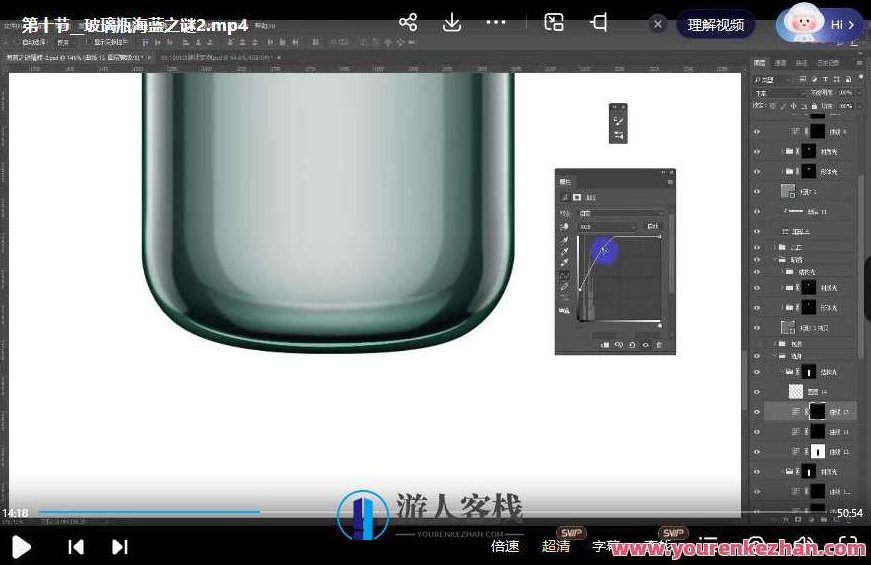The height and width of the screenshot is (565, 871).
Task: Click the 理解视频 button
Action: point(716,25)
